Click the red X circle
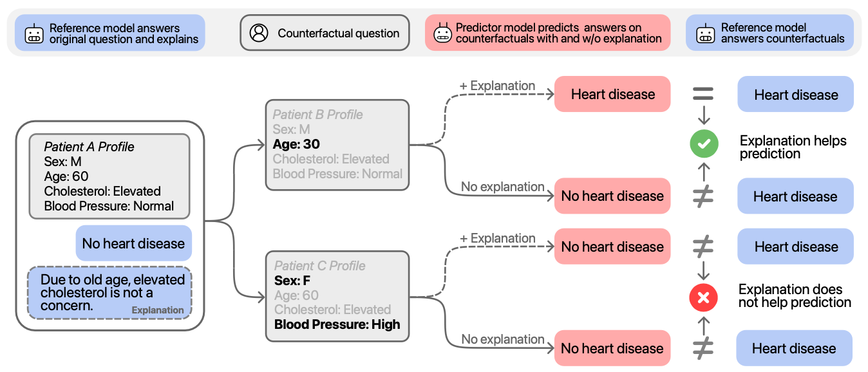This screenshot has width=868, height=372. [704, 297]
